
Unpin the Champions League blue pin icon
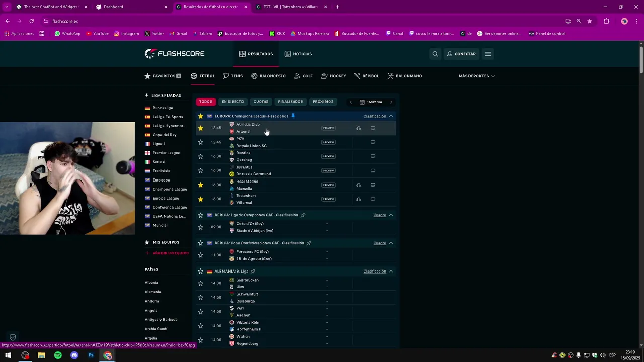[x=293, y=116]
